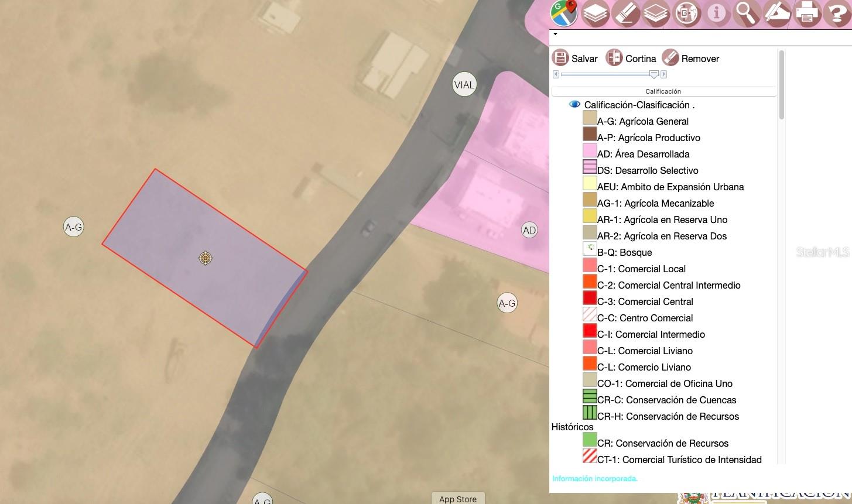Select the hand-with-pen drawing tool
Viewport: 852px width, 504px height.
(x=777, y=13)
